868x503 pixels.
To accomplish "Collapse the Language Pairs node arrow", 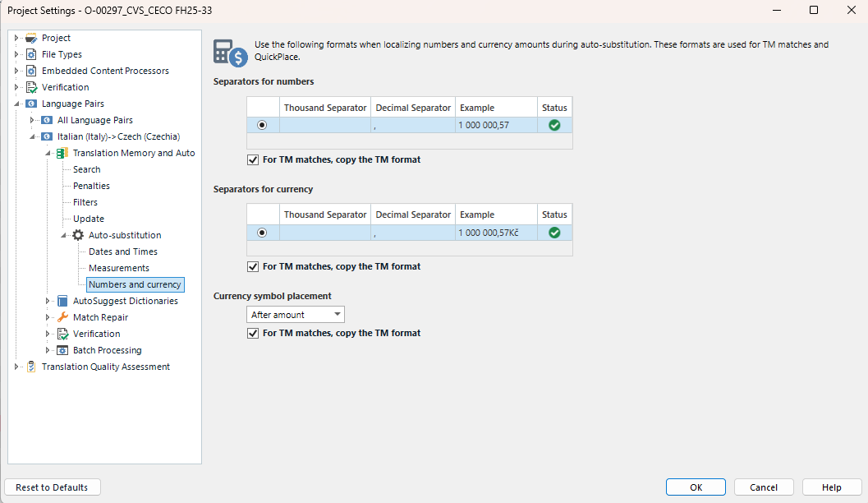I will [x=16, y=104].
